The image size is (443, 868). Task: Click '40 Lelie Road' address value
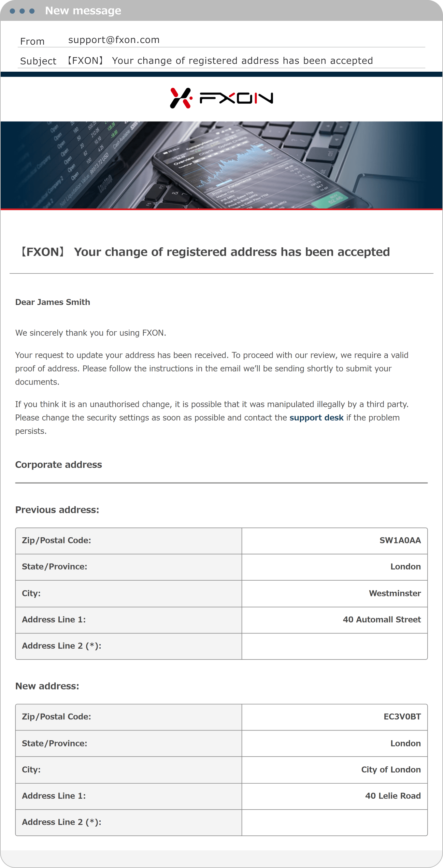393,796
